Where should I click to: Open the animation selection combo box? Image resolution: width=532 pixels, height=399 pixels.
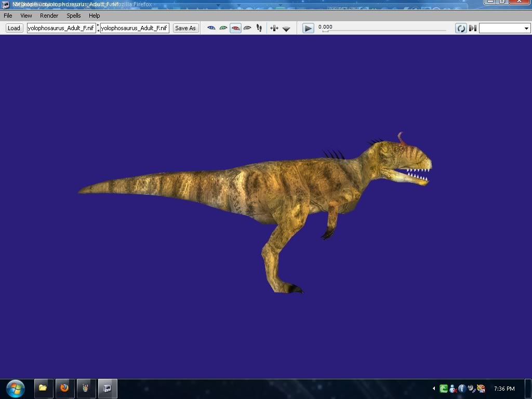click(504, 28)
